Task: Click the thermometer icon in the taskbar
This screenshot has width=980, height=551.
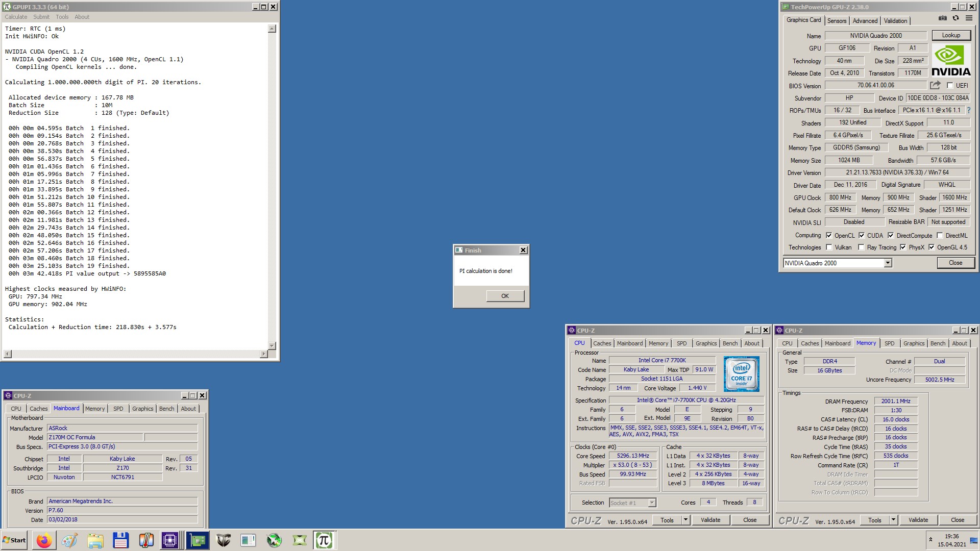Action: click(146, 540)
